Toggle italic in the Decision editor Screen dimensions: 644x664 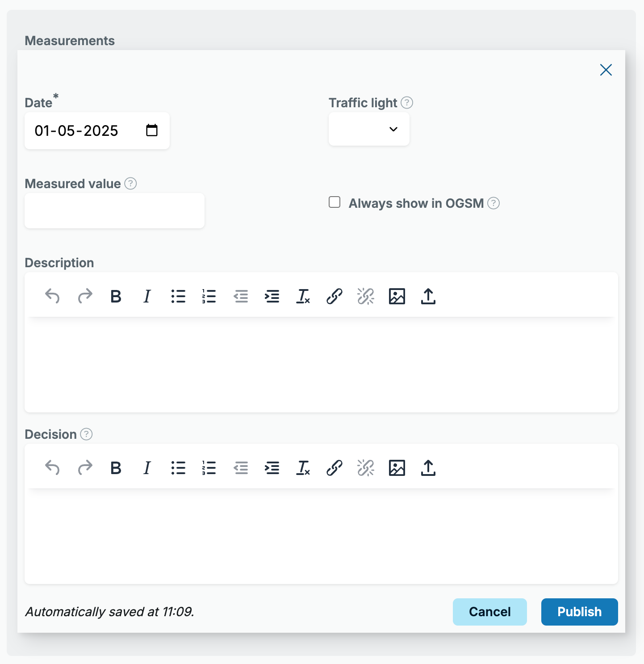click(x=147, y=468)
